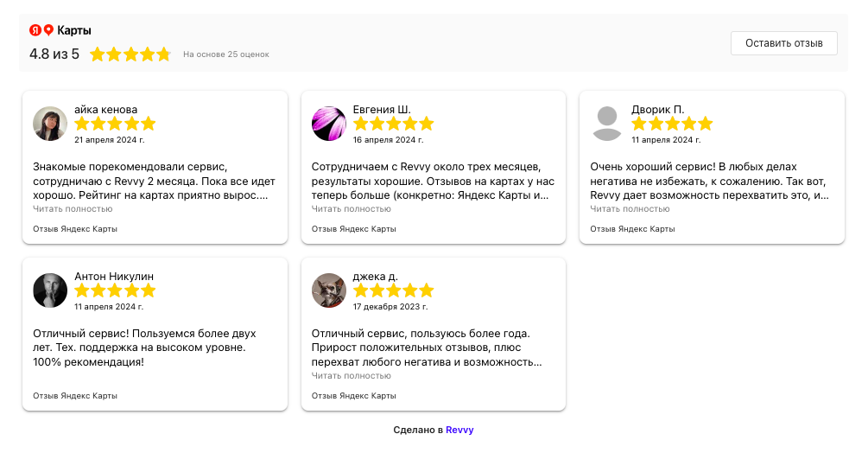Click the five stars in Дворик П. review
Screen dimensions: 868x453
(672, 124)
